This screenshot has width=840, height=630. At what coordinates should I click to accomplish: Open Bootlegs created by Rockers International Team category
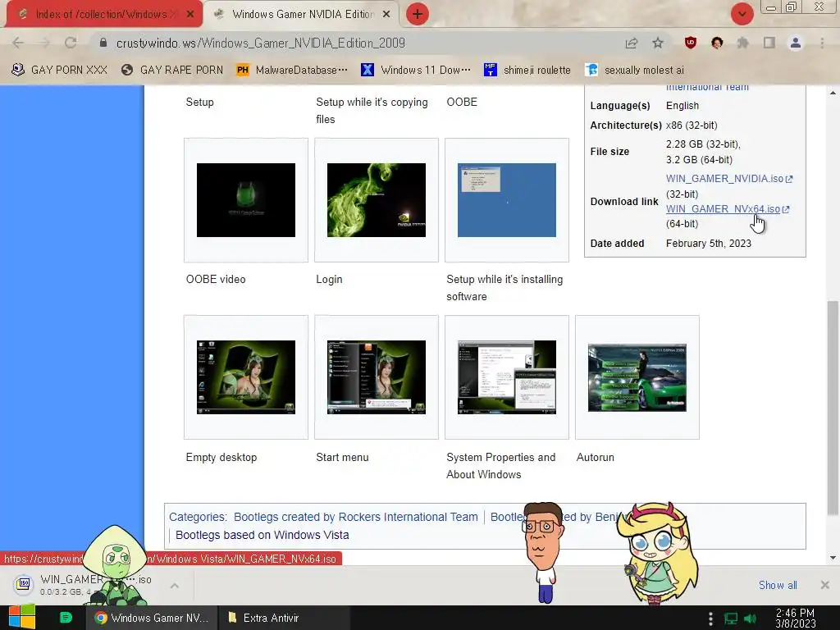click(x=356, y=517)
